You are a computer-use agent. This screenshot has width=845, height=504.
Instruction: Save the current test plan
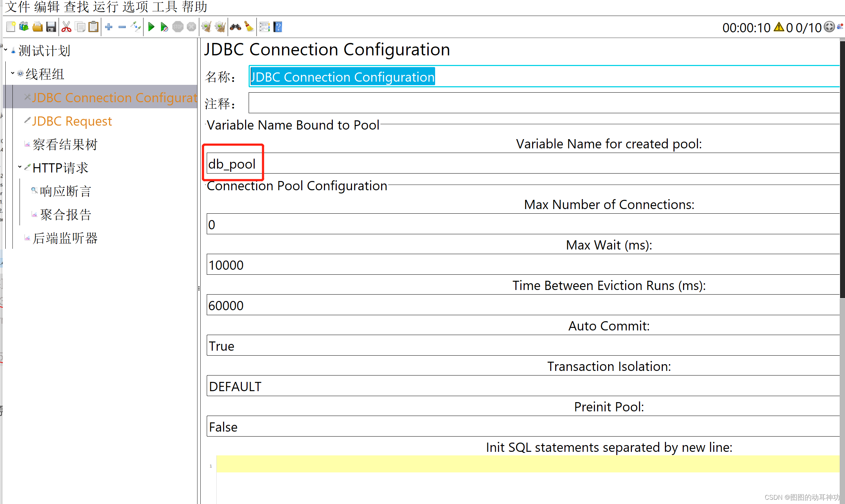coord(51,27)
